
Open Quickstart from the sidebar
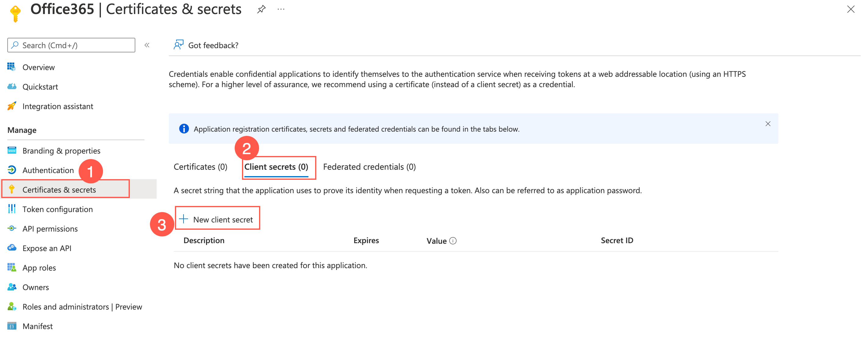40,87
